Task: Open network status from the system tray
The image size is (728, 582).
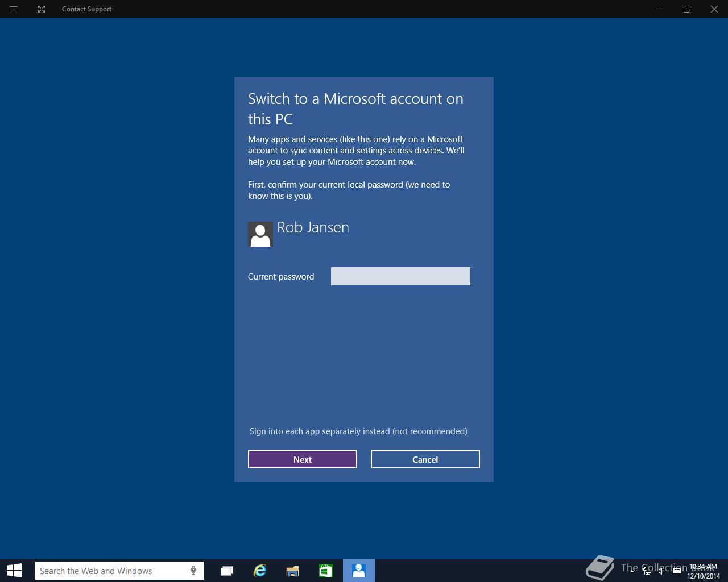Action: coord(647,571)
